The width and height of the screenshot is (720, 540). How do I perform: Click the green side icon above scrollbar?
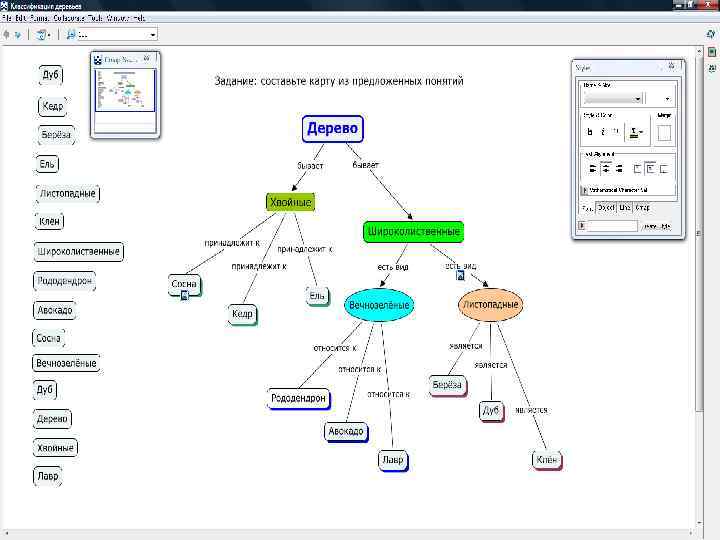[x=712, y=52]
